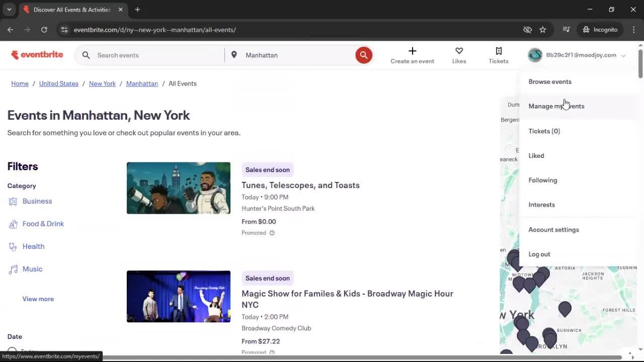
Task: Click the United States breadcrumb link
Action: 59,83
